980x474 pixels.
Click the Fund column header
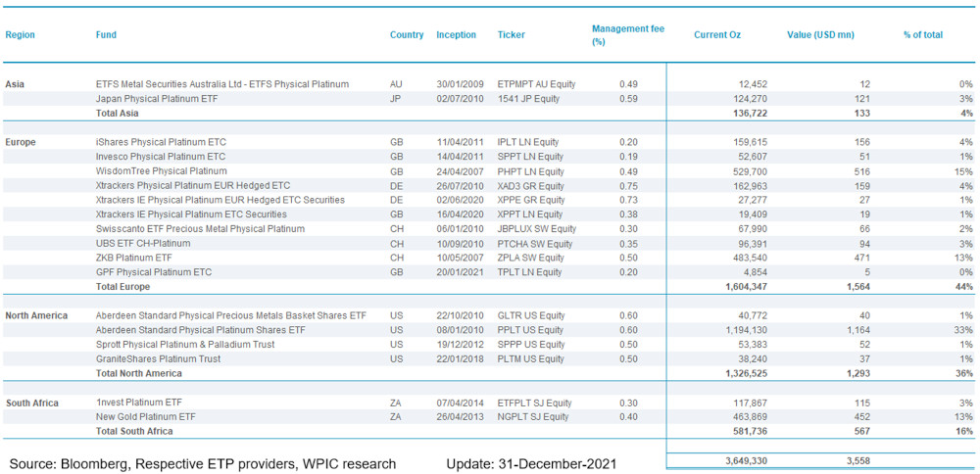(x=106, y=35)
